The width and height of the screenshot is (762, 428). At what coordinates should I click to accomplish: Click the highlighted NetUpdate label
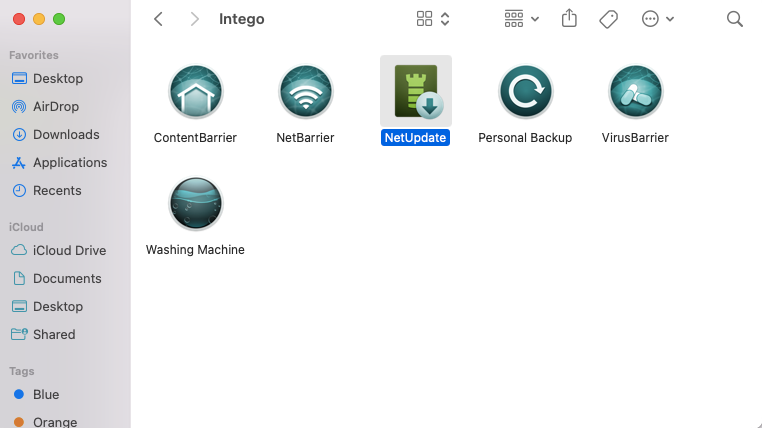click(416, 137)
